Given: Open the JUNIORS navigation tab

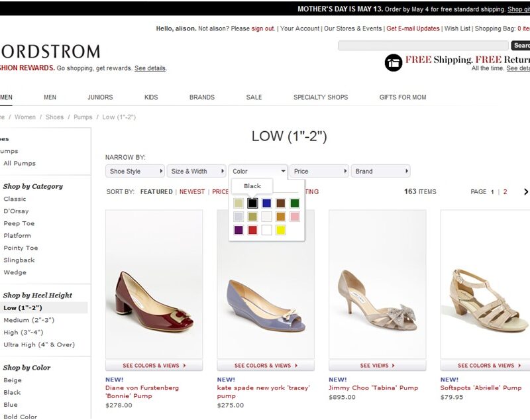Looking at the screenshot, I should click(x=100, y=97).
